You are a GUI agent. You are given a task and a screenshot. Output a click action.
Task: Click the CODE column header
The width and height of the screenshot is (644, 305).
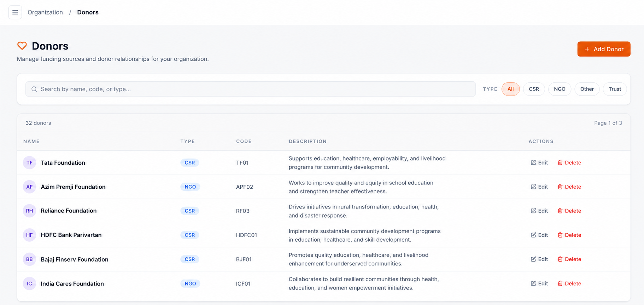coord(244,141)
